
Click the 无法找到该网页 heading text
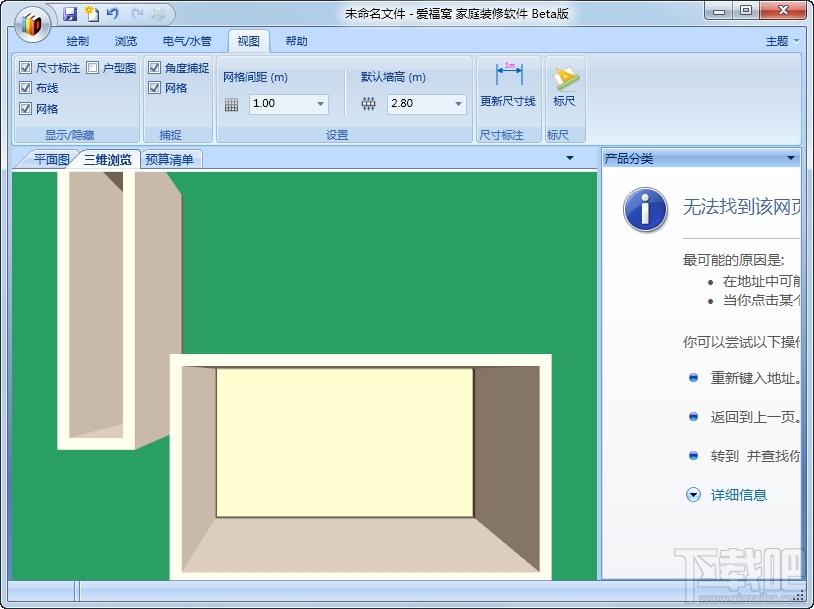[741, 207]
